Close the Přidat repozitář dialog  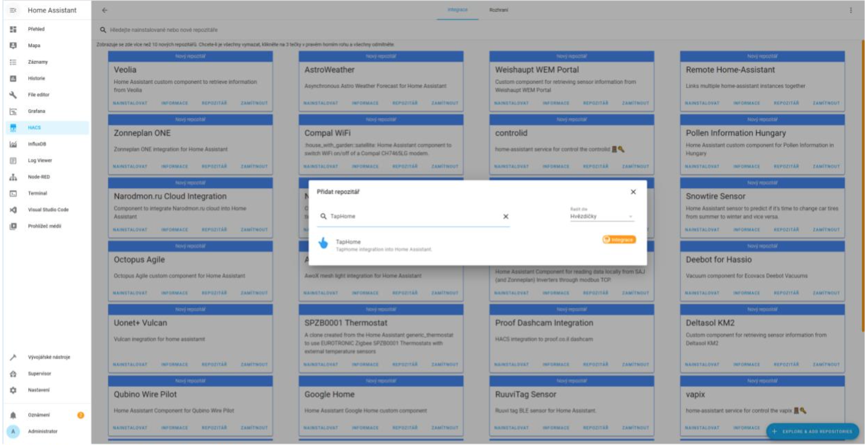point(633,192)
